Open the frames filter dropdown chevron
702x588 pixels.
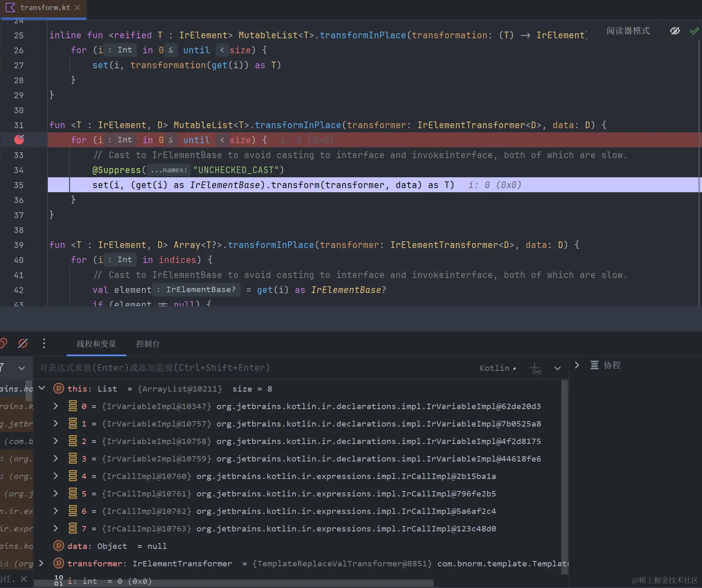[22, 368]
